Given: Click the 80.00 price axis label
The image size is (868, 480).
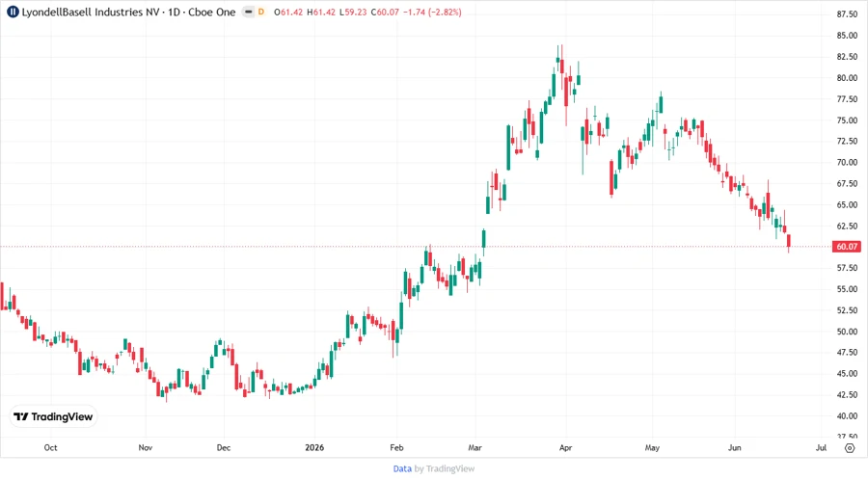Looking at the screenshot, I should (847, 78).
